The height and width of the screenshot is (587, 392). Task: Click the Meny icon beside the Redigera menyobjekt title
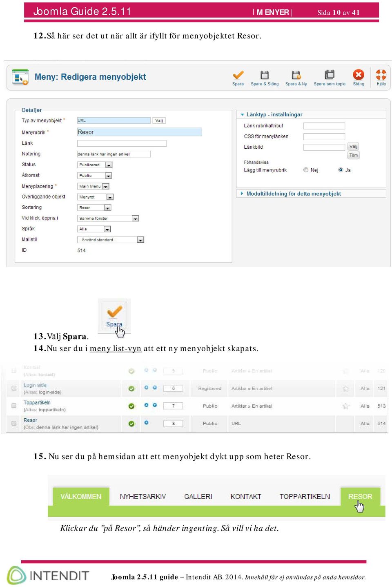tap(20, 77)
